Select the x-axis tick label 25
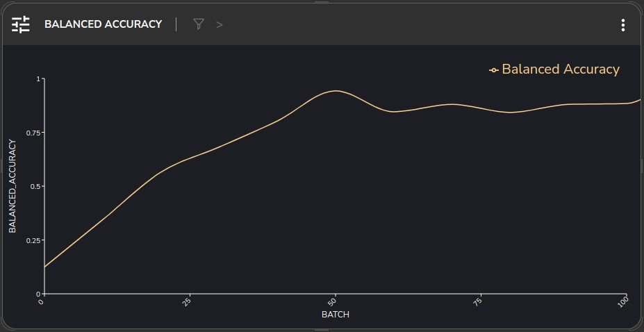 click(x=187, y=301)
